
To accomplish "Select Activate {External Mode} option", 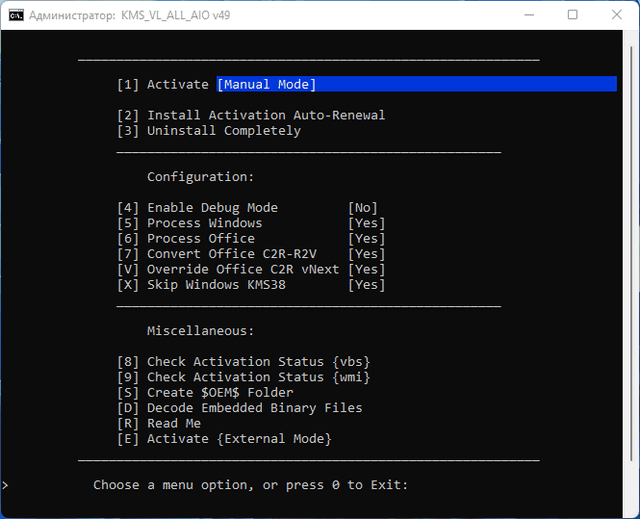I will tap(223, 439).
